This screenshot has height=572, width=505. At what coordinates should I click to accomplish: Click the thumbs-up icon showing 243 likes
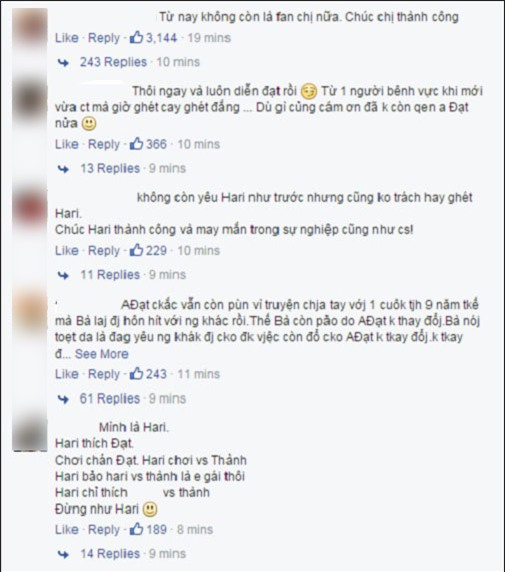136,374
